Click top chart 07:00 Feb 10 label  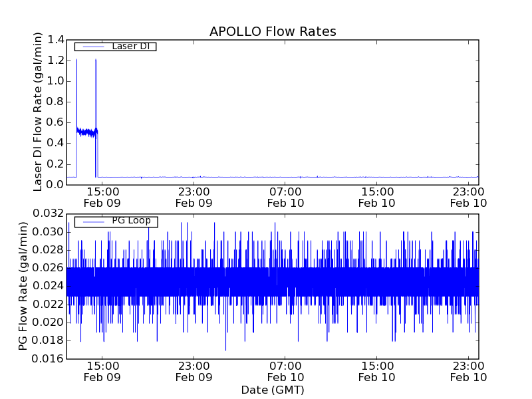[285, 198]
